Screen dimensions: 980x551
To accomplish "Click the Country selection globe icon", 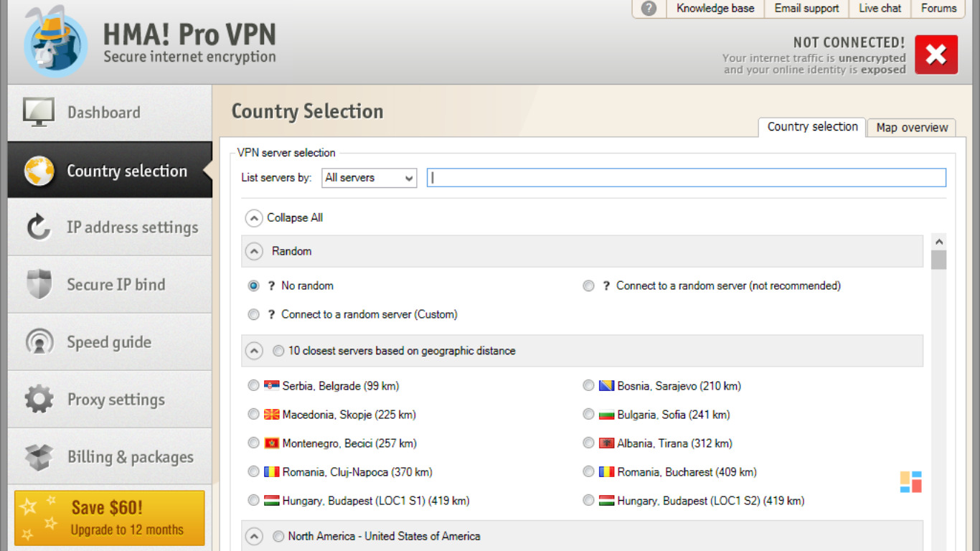I will tap(39, 171).
